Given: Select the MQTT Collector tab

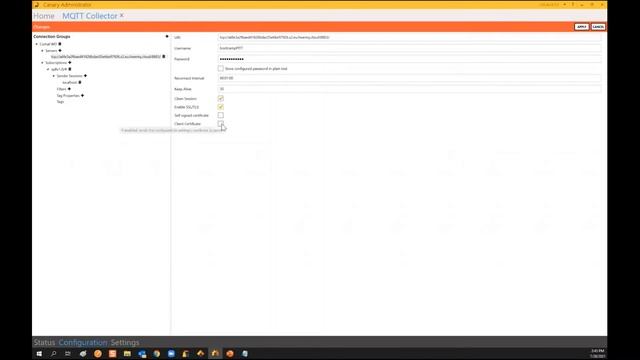Looking at the screenshot, I should [90, 16].
